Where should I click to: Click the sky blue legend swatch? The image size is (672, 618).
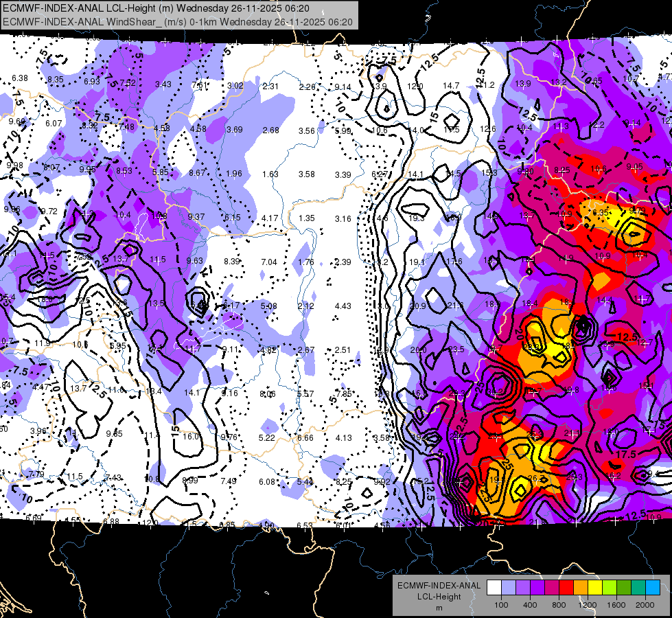653,588
